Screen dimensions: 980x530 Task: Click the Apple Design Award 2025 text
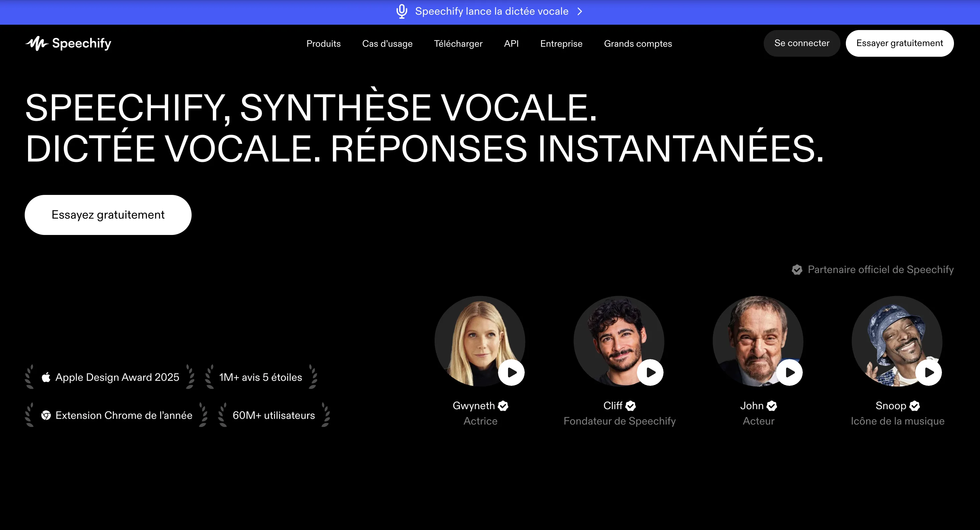click(x=117, y=377)
